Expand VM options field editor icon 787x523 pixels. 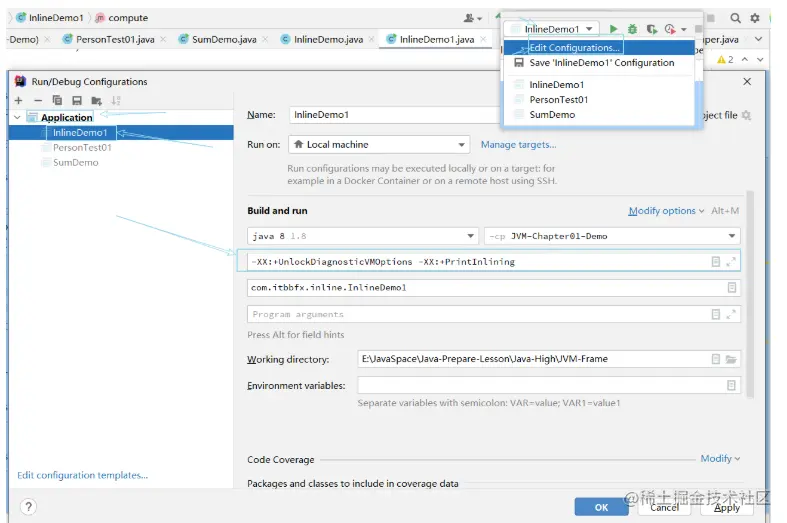coord(731,262)
